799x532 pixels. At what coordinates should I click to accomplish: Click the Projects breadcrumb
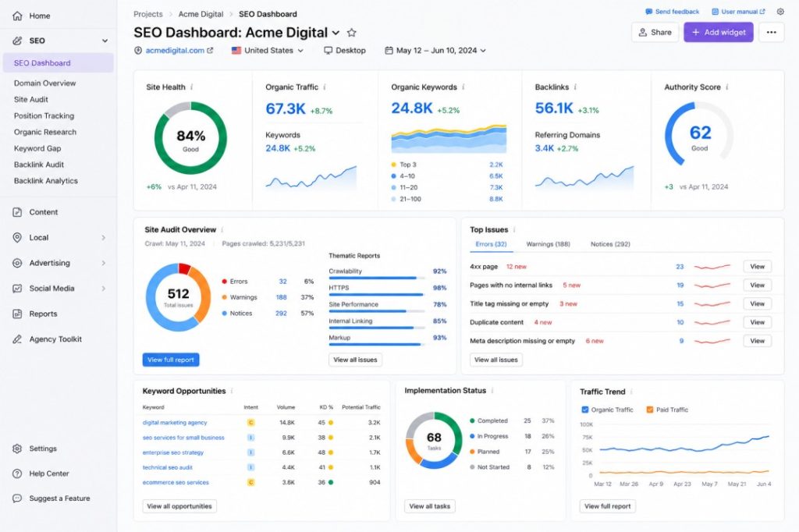pos(147,14)
